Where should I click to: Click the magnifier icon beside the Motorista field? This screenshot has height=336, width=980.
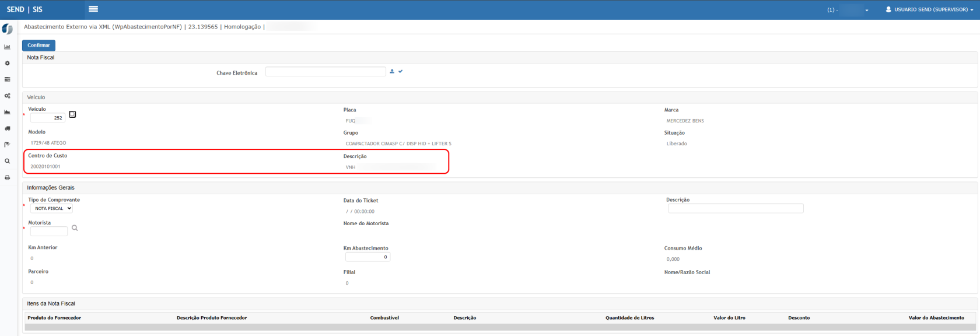point(75,228)
